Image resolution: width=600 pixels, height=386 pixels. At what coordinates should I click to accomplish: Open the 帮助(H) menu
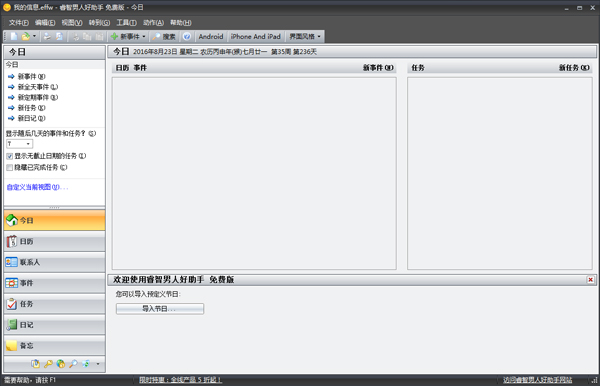[181, 23]
